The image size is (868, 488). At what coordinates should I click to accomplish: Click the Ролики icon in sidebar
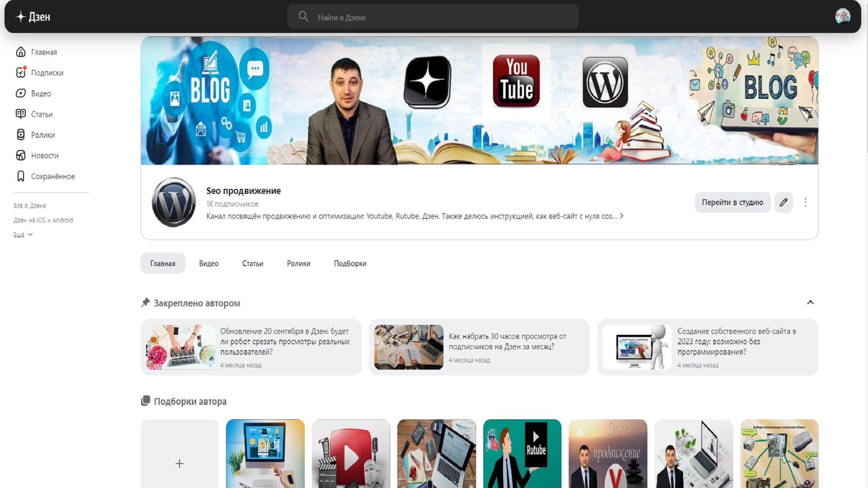click(21, 135)
